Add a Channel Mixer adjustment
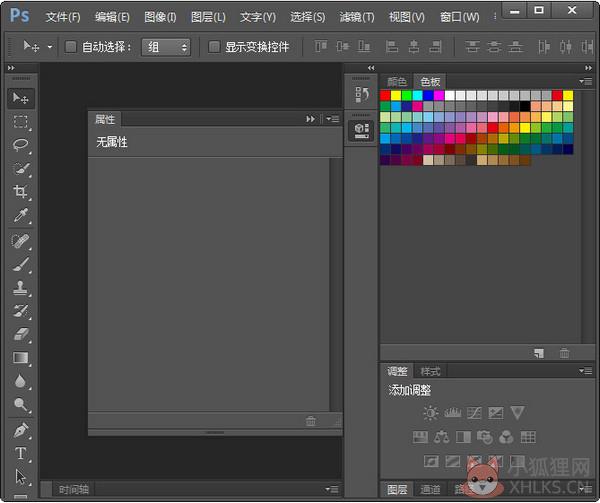Viewport: 600px width, 503px height. [507, 437]
